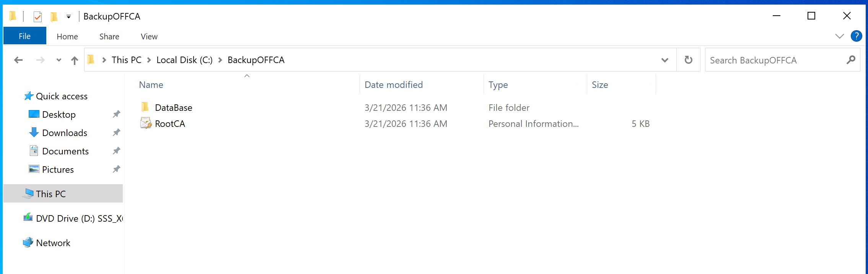Viewport: 868px width, 274px height.
Task: Switch to the View ribbon tab
Action: coord(149,36)
